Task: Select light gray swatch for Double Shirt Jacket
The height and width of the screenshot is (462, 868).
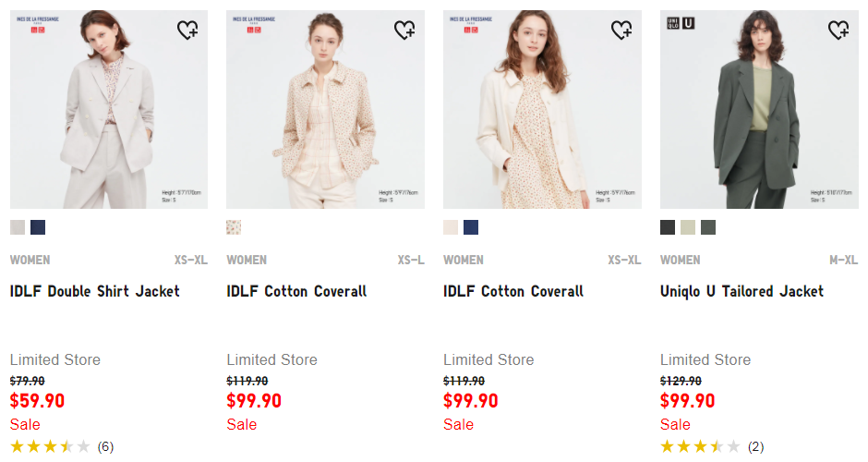Action: (18, 227)
